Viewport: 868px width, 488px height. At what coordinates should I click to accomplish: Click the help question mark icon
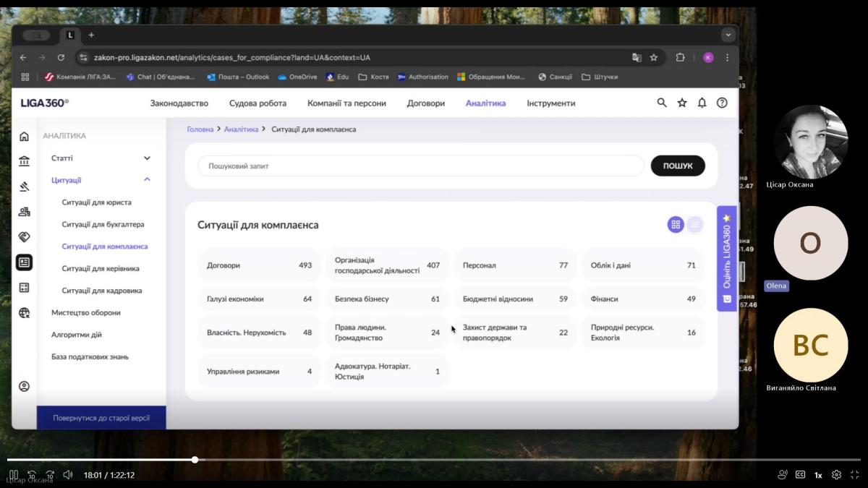722,103
